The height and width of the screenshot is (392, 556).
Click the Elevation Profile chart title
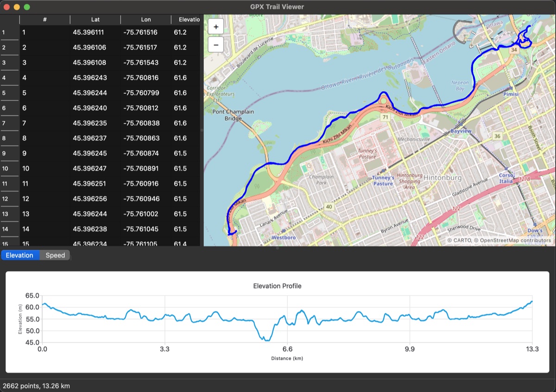[277, 286]
